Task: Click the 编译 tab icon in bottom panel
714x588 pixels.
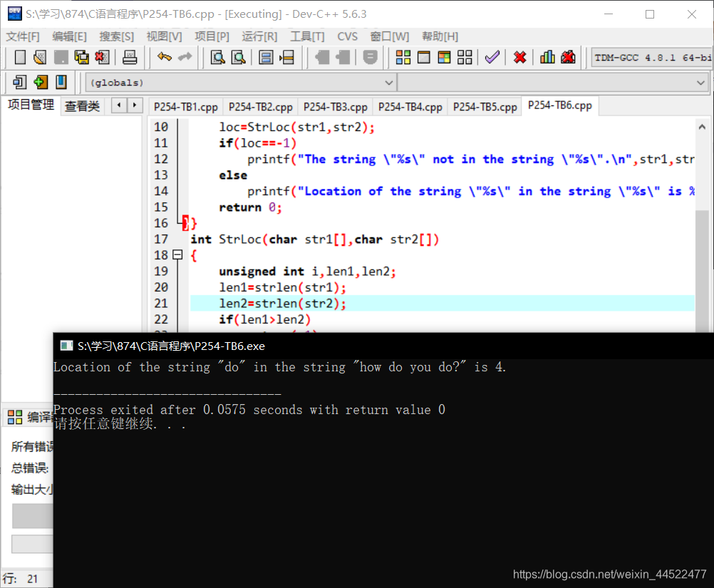Action: coord(14,417)
